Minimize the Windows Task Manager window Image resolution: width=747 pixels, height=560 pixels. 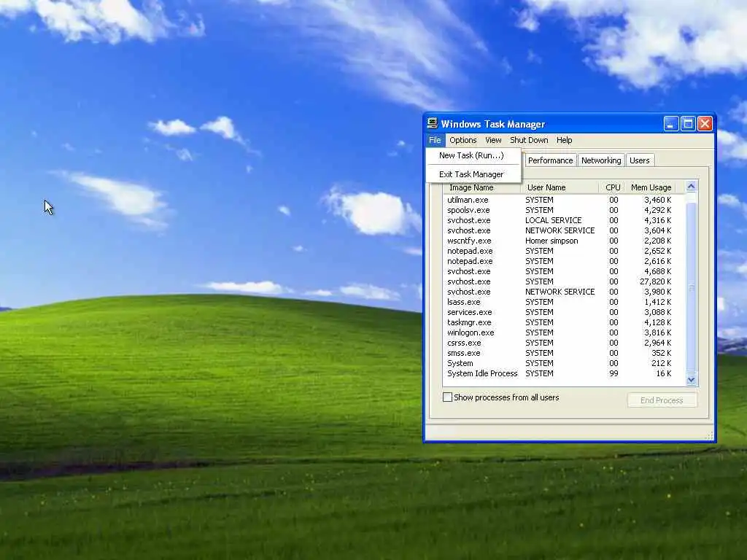671,124
